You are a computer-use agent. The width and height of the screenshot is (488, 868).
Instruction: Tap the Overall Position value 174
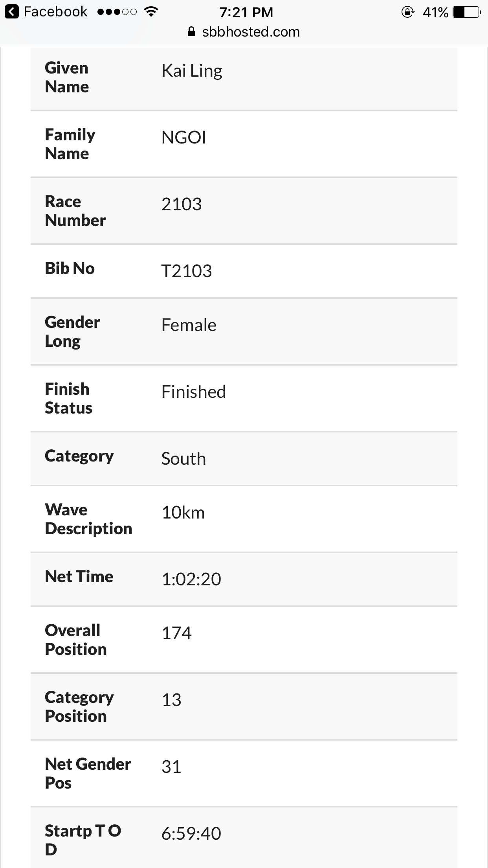coord(176,633)
